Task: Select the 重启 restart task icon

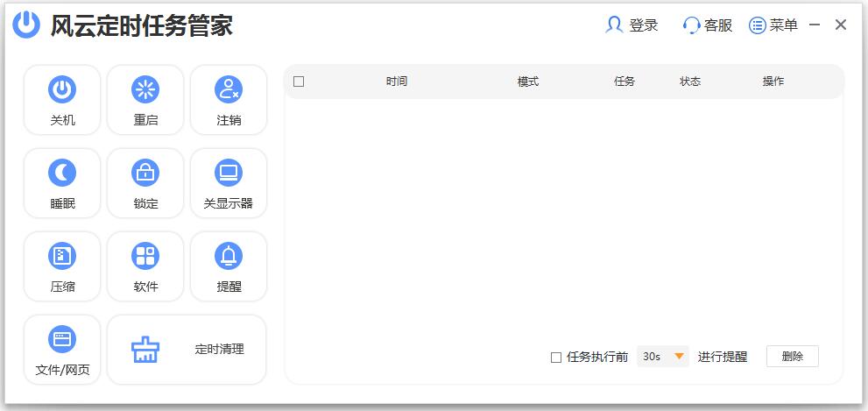Action: coord(145,89)
